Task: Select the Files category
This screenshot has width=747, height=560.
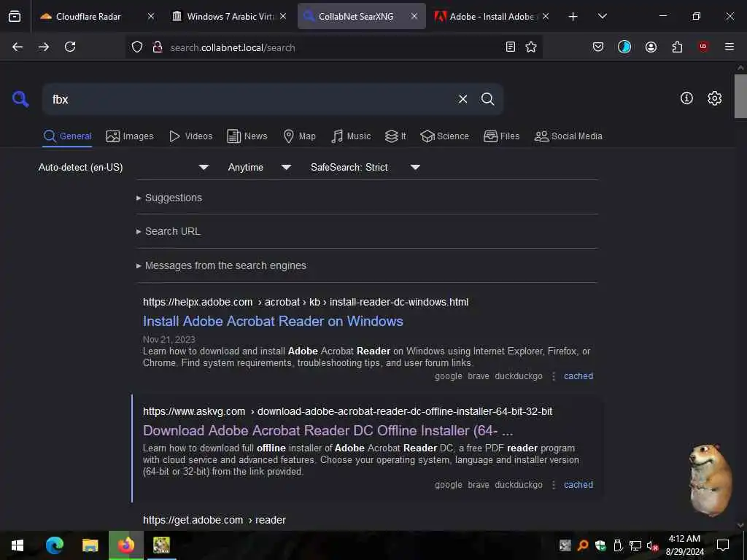Action: click(x=501, y=136)
